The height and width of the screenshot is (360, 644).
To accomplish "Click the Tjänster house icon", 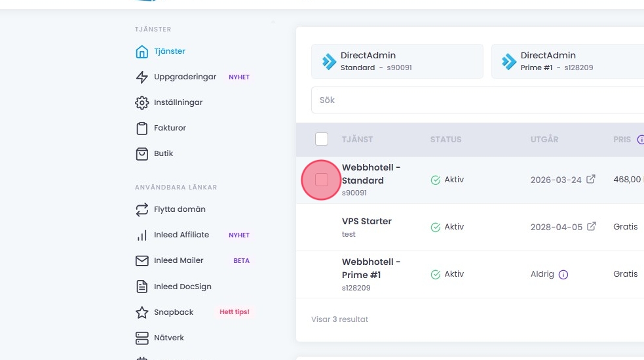I will (x=142, y=52).
